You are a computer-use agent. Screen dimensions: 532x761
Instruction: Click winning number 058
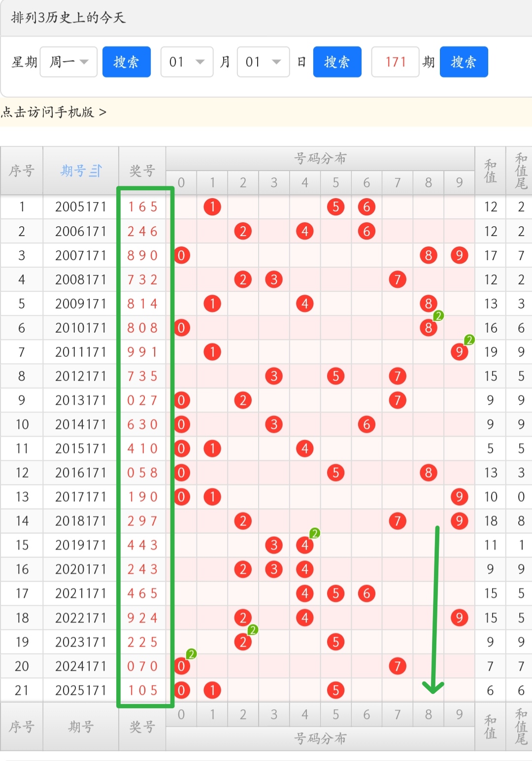pyautogui.click(x=142, y=473)
